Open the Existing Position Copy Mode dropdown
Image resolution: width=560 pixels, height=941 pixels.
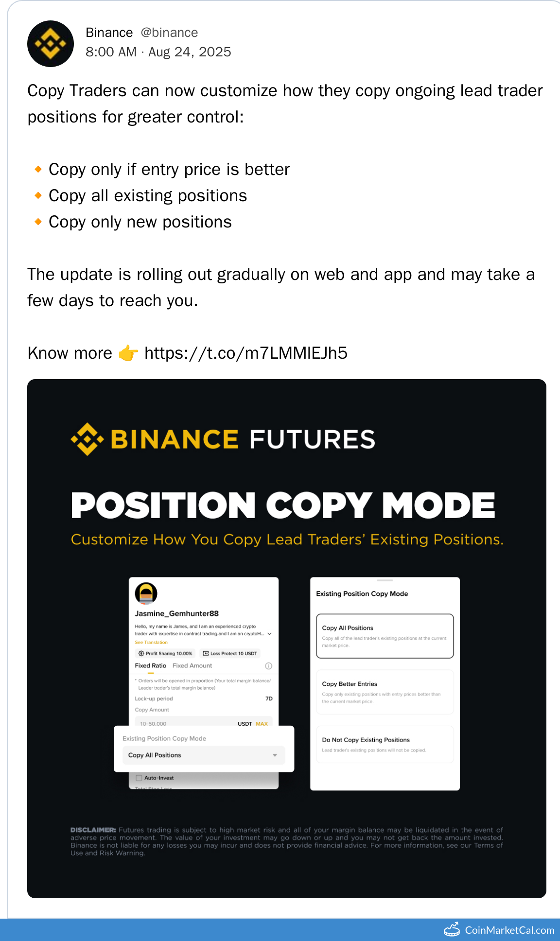203,755
